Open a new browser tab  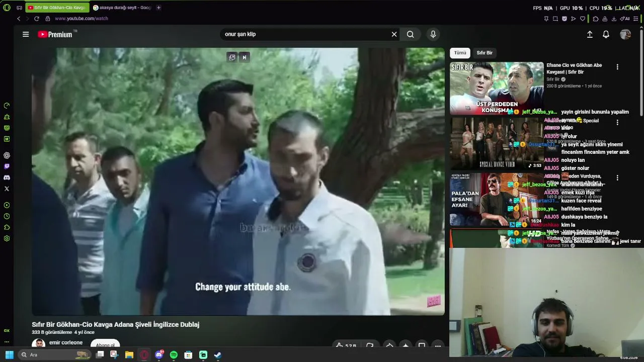158,8
